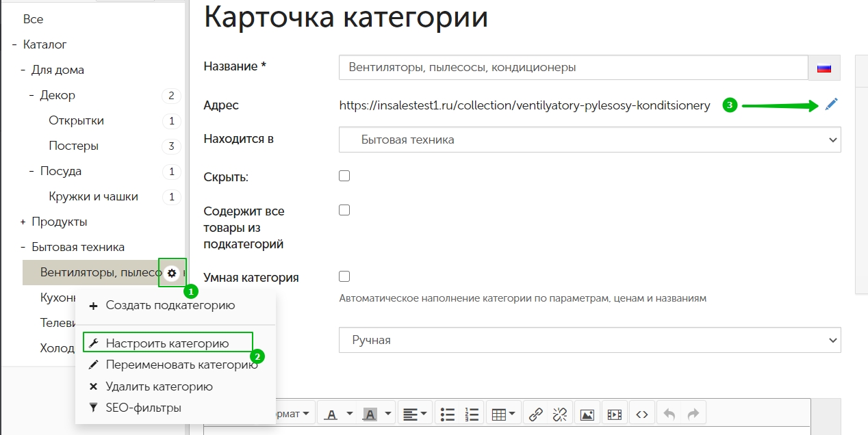Viewport: 868px width, 435px height.
Task: Select Все in the category tree
Action: (x=33, y=19)
